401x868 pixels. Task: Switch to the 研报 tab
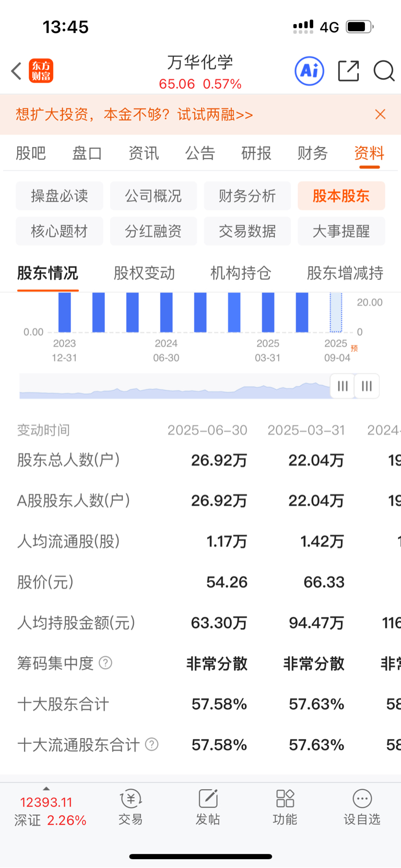pos(256,153)
